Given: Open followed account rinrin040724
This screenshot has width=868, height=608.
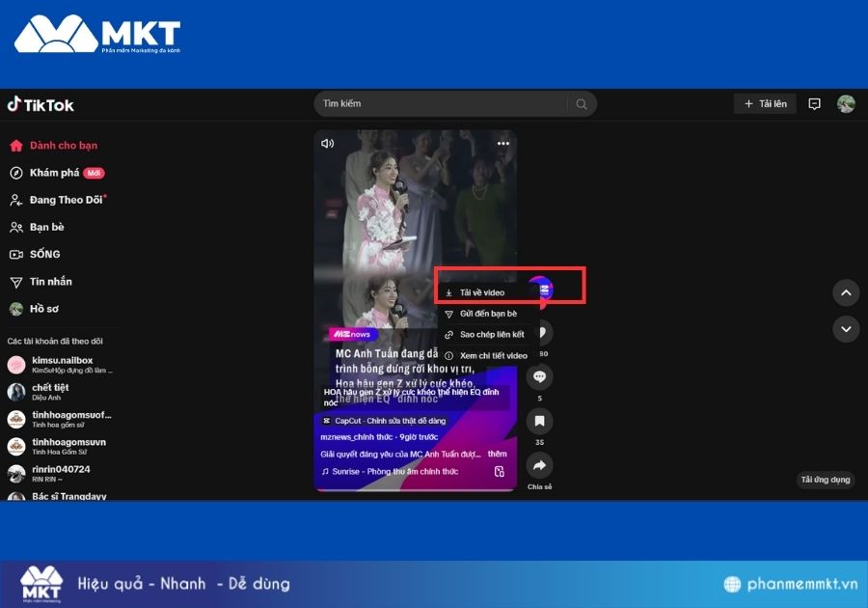Looking at the screenshot, I should 49,473.
